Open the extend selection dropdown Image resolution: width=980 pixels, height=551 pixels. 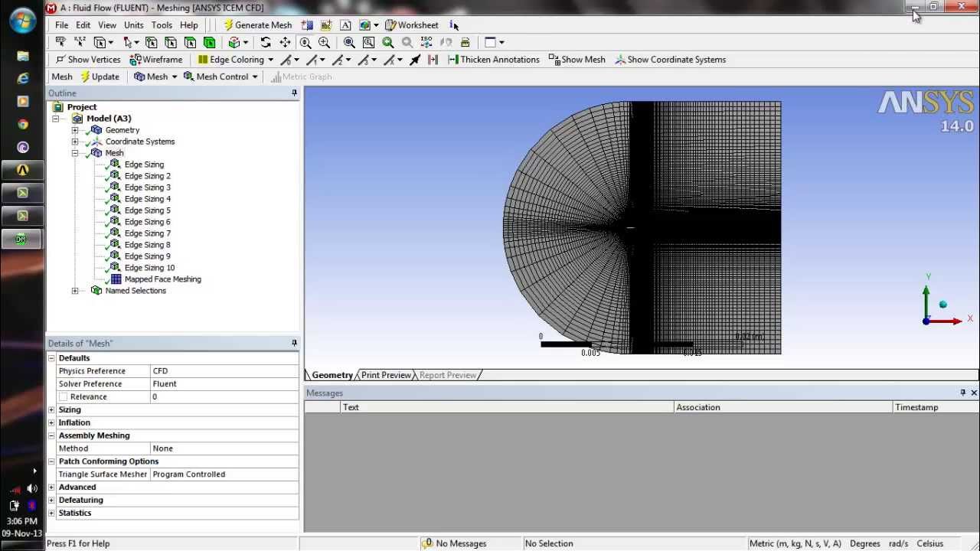[239, 43]
